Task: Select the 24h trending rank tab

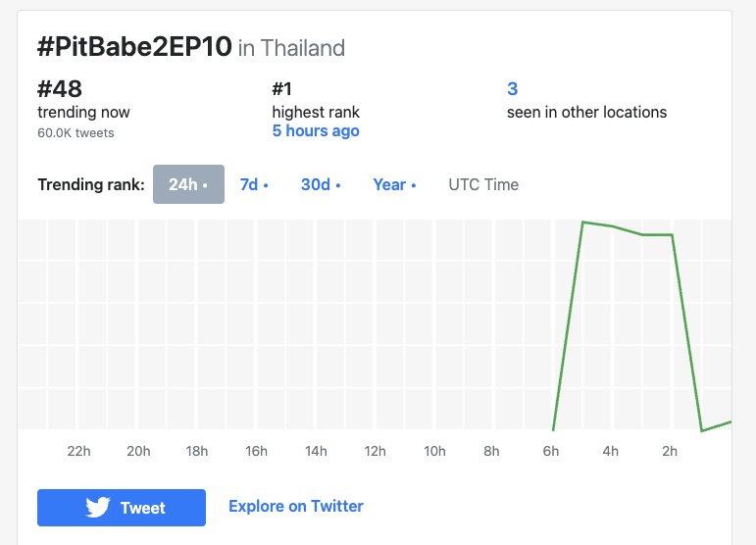Action: point(188,184)
